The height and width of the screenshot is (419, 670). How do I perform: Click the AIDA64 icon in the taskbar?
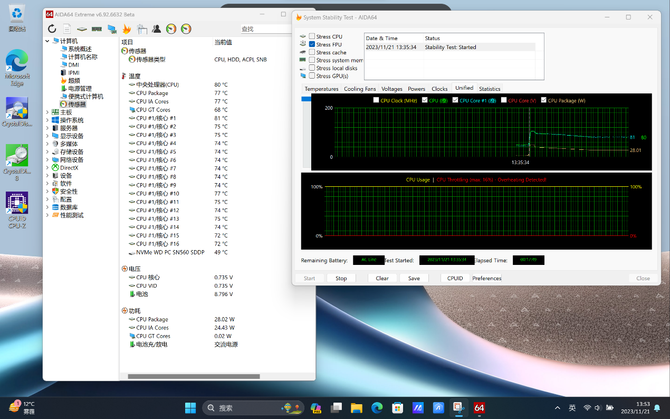tap(479, 408)
